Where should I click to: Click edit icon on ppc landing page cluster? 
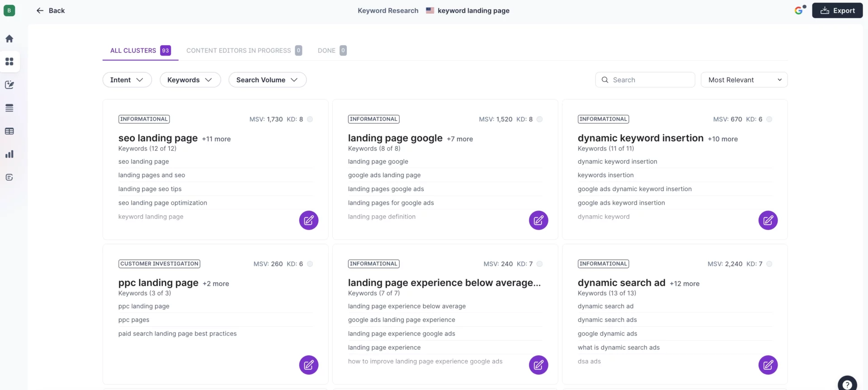(308, 365)
